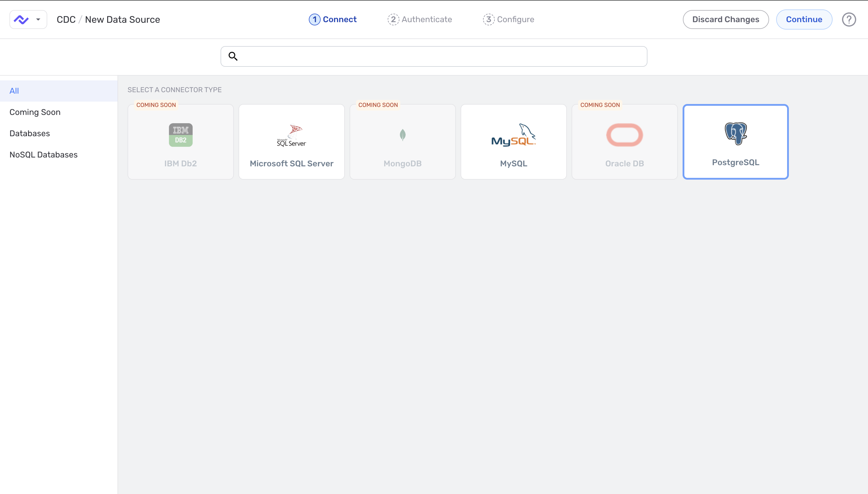Click the Microsoft SQL Server logo

coord(291,135)
